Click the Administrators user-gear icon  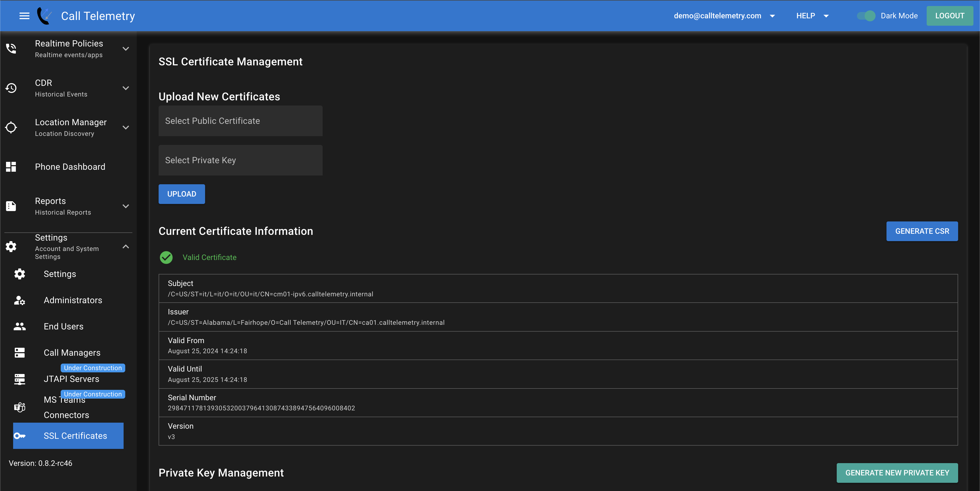coord(20,300)
